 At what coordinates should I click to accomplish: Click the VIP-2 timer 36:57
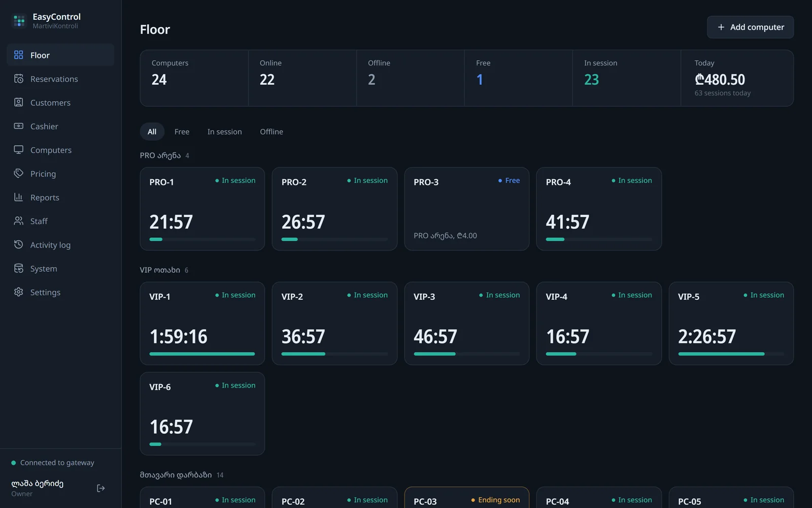303,337
